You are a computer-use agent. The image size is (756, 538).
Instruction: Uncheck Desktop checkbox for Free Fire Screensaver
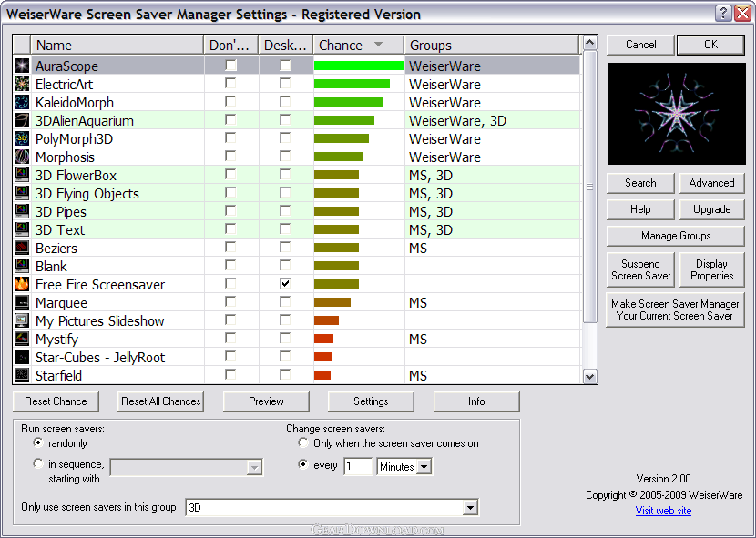pos(285,284)
